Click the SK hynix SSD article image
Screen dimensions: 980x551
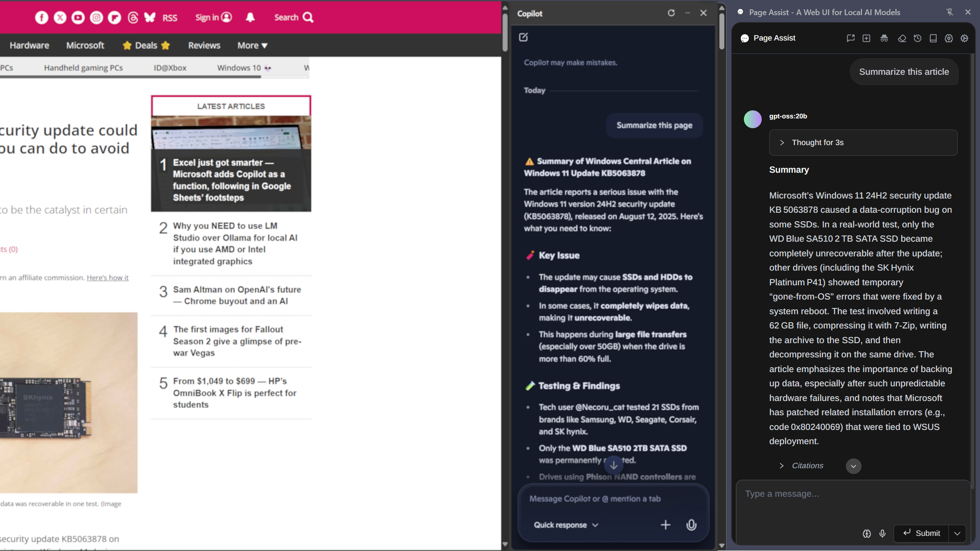pos(69,402)
